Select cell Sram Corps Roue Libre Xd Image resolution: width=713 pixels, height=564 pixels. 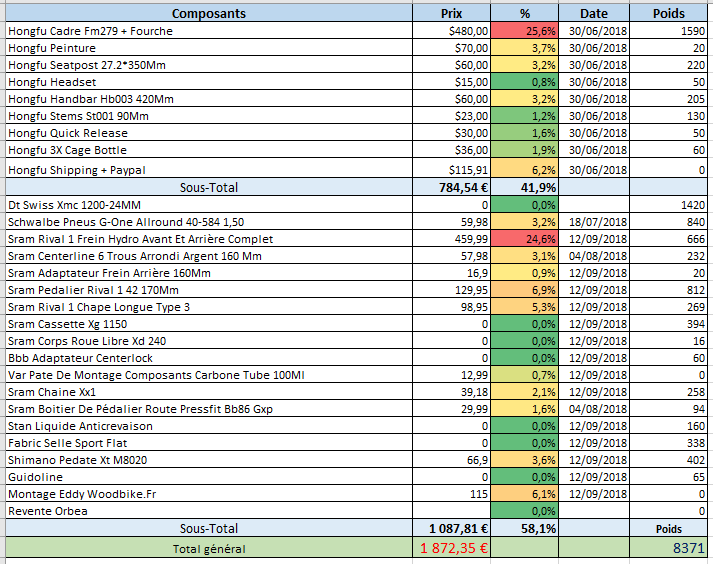pos(209,341)
